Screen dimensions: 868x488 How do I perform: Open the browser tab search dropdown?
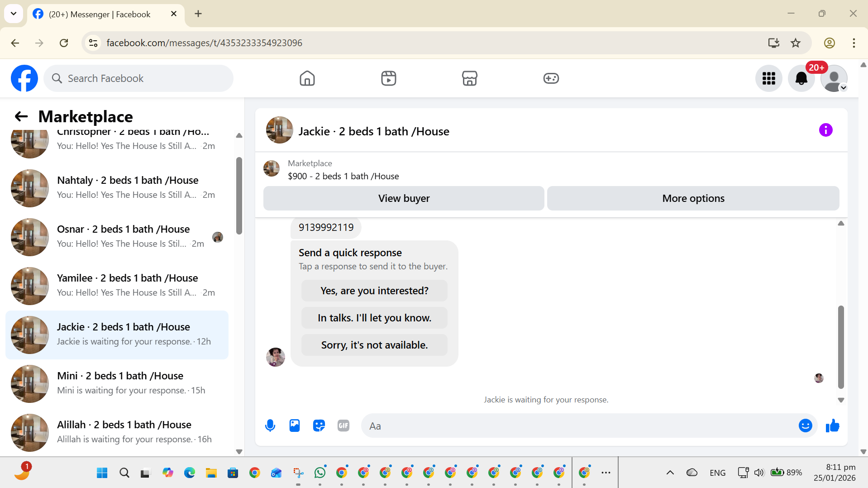pos(14,14)
